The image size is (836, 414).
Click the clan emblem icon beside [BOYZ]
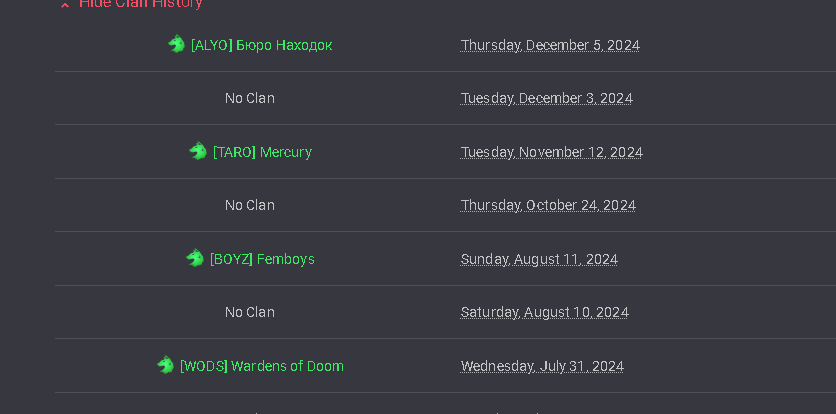click(195, 258)
